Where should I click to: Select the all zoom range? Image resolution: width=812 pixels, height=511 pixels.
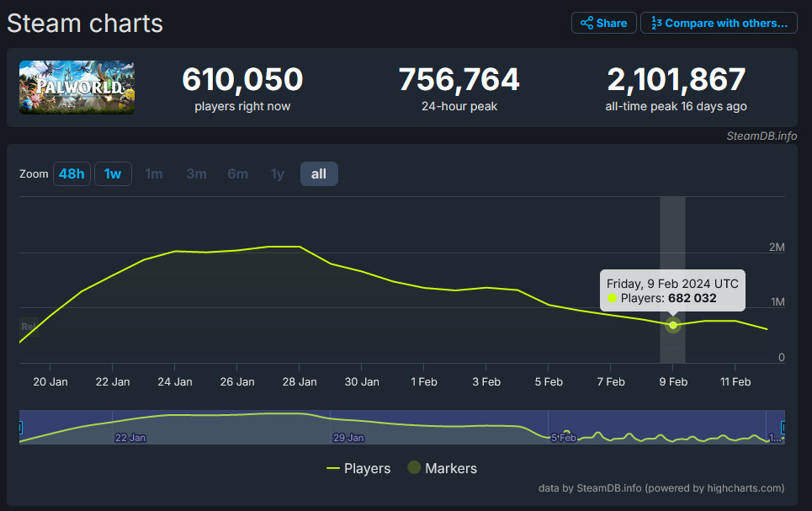319,173
